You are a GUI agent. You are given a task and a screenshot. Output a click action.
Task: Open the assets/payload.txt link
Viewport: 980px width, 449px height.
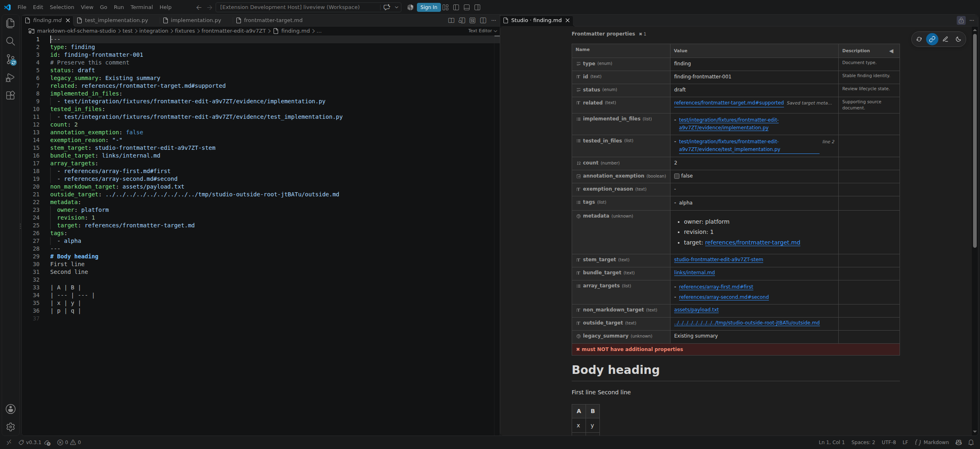tap(696, 310)
